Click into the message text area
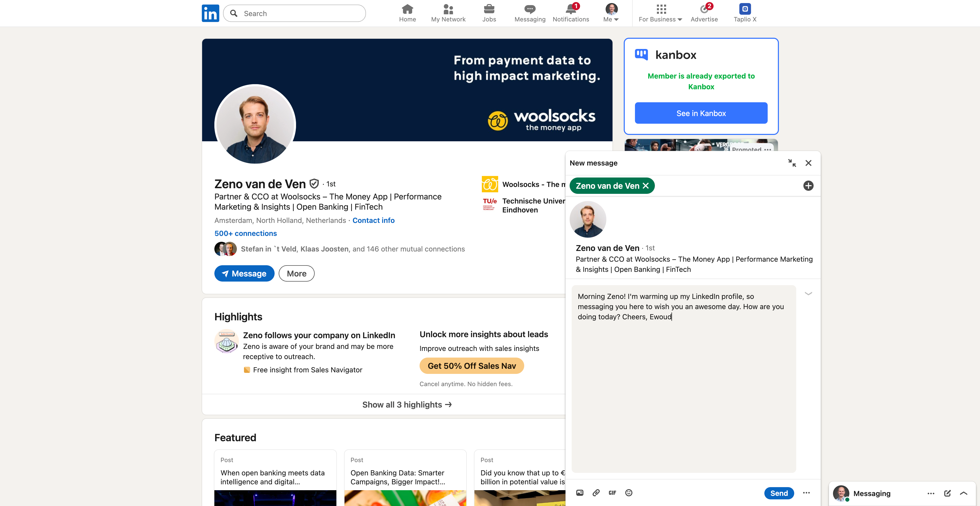The width and height of the screenshot is (980, 506). (683, 379)
